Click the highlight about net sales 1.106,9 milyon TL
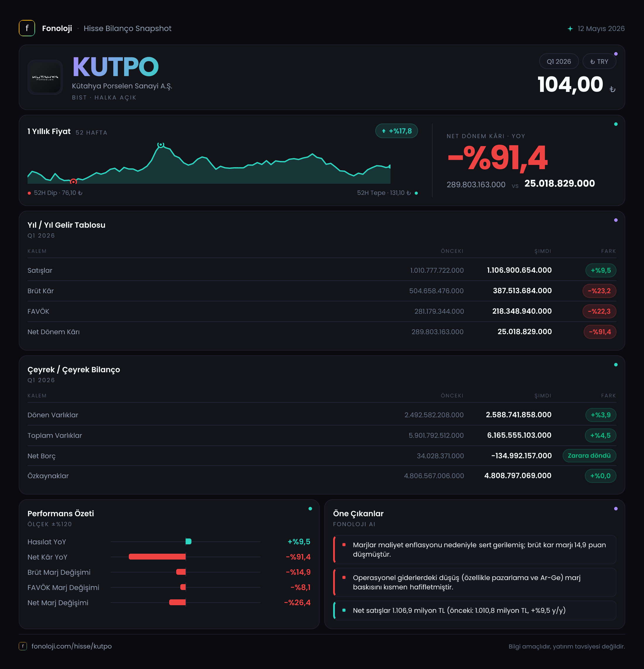 (x=475, y=610)
